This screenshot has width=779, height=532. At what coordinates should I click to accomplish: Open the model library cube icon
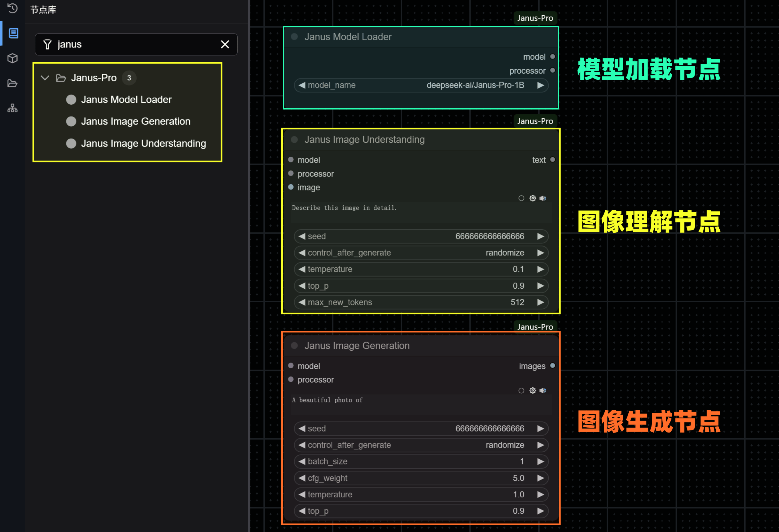12,58
